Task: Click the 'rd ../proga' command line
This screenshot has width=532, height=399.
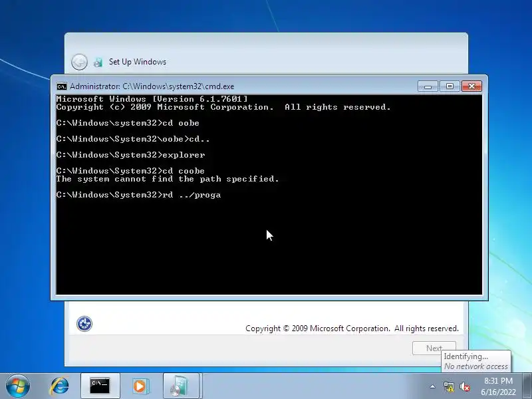Action: click(138, 195)
